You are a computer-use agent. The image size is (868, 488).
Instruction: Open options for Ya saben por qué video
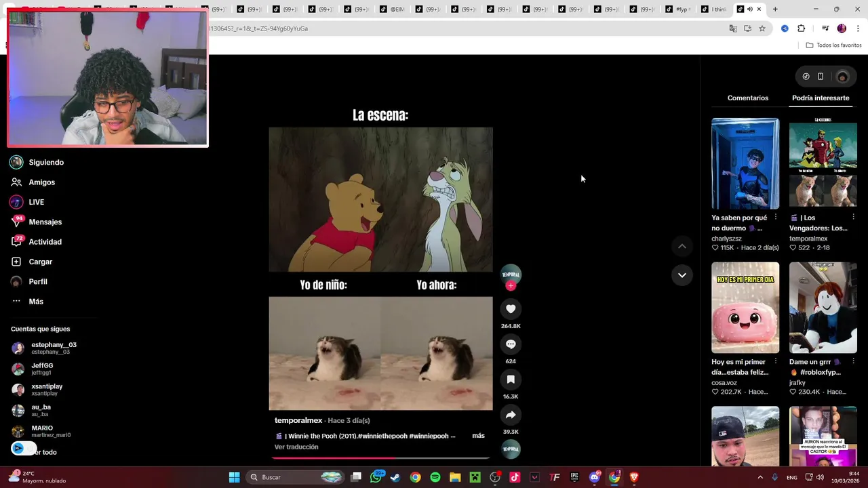(775, 218)
